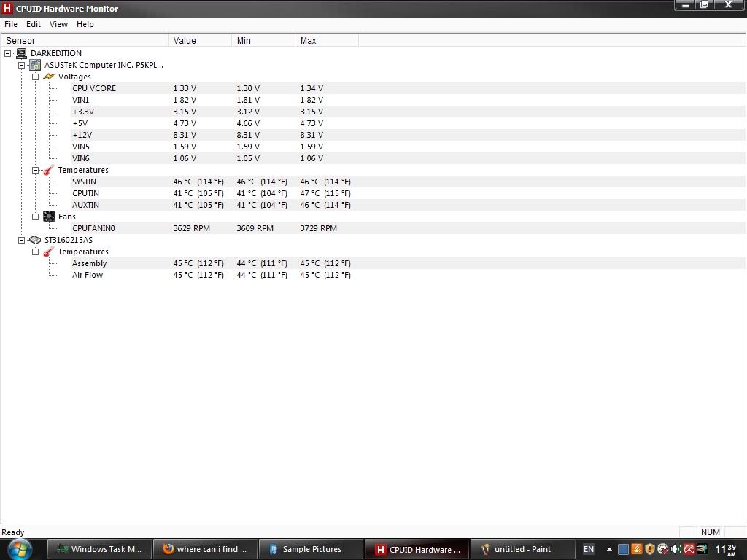This screenshot has width=747, height=560.
Task: Click the speaker volume tray icon
Action: pos(676,549)
